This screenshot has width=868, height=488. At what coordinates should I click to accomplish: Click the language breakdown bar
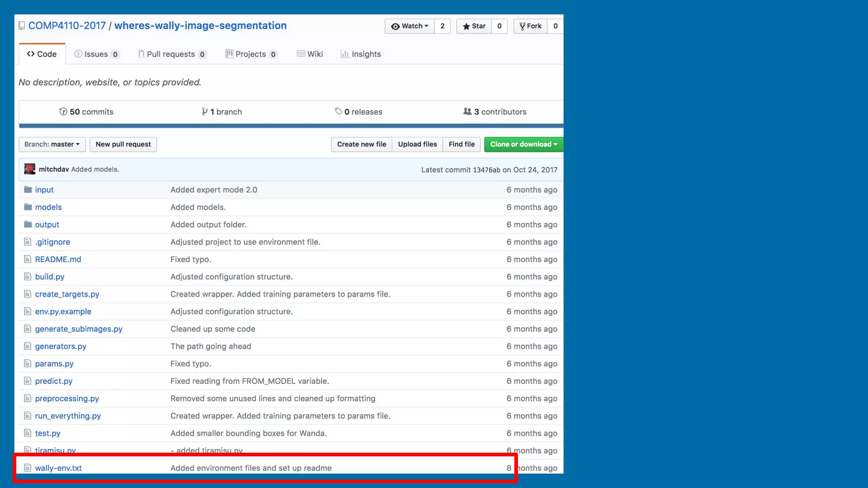[x=291, y=126]
